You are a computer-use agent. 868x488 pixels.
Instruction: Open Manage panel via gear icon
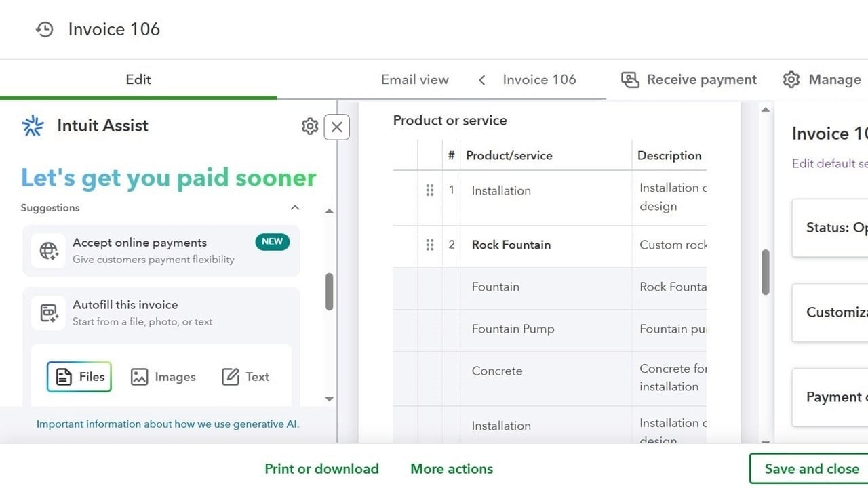tap(791, 79)
